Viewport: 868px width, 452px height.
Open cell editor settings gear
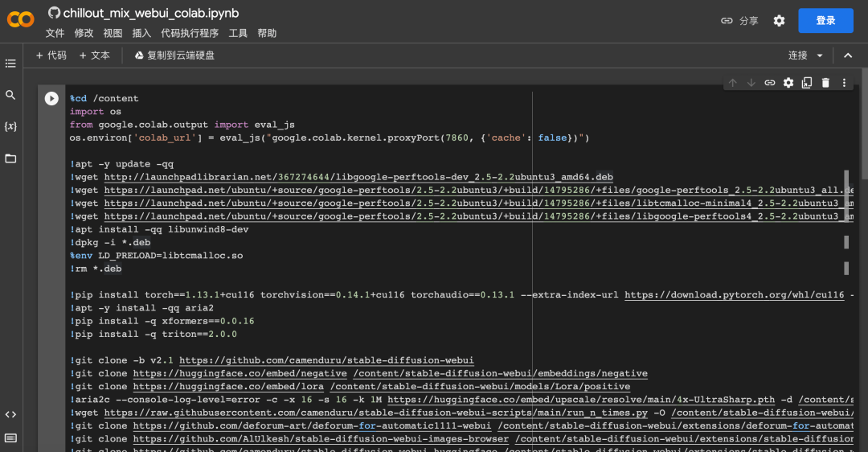pyautogui.click(x=788, y=83)
